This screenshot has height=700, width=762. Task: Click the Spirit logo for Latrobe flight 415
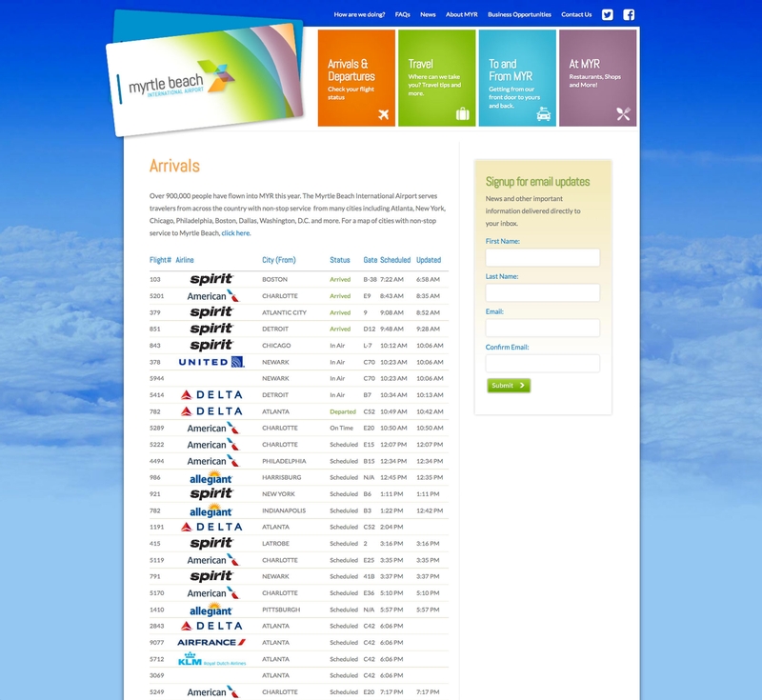[x=211, y=543]
